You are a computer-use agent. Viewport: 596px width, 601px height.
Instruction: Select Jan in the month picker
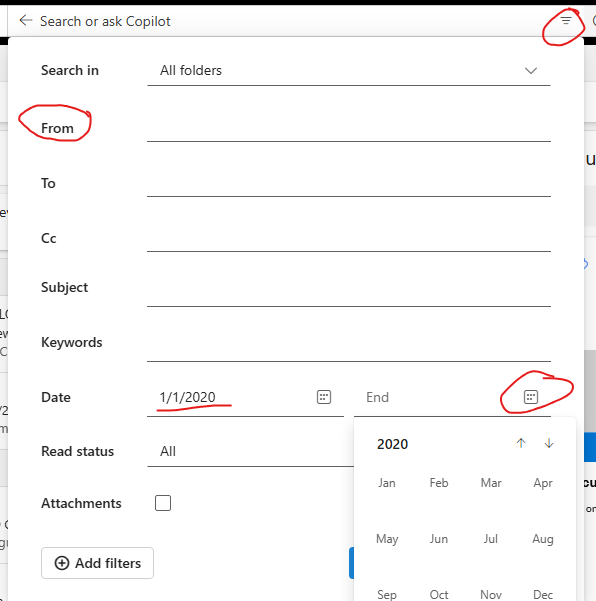[x=387, y=483]
